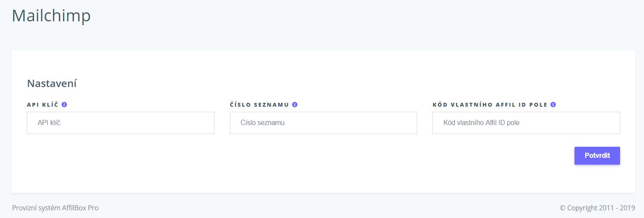Click the Mailchimp page title

tap(51, 16)
